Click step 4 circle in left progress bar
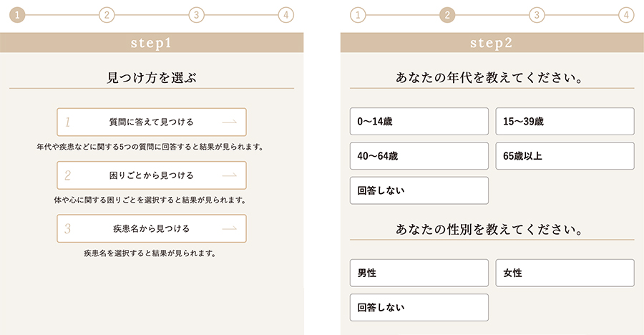The height and width of the screenshot is (335, 644). tap(286, 15)
